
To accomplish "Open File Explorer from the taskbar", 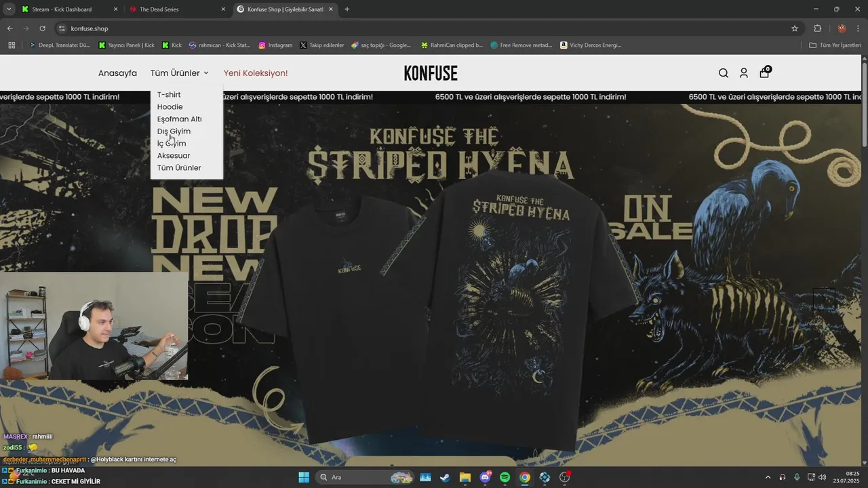I will (x=465, y=477).
